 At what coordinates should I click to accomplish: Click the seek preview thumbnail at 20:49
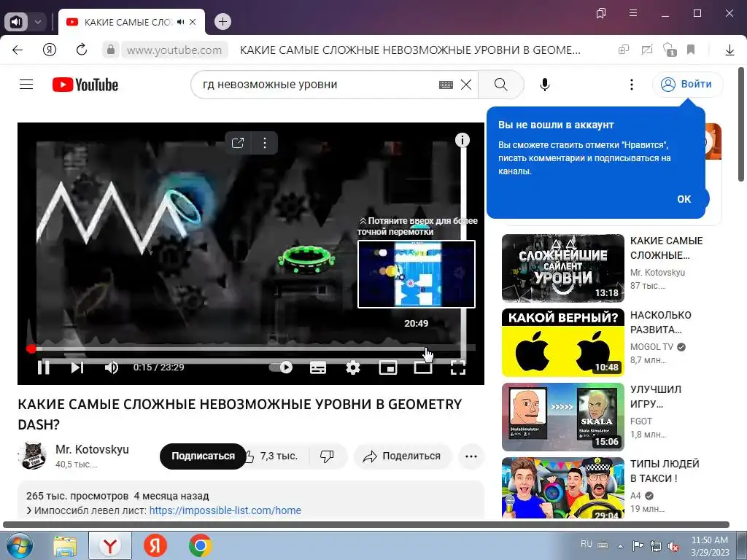[x=417, y=274]
